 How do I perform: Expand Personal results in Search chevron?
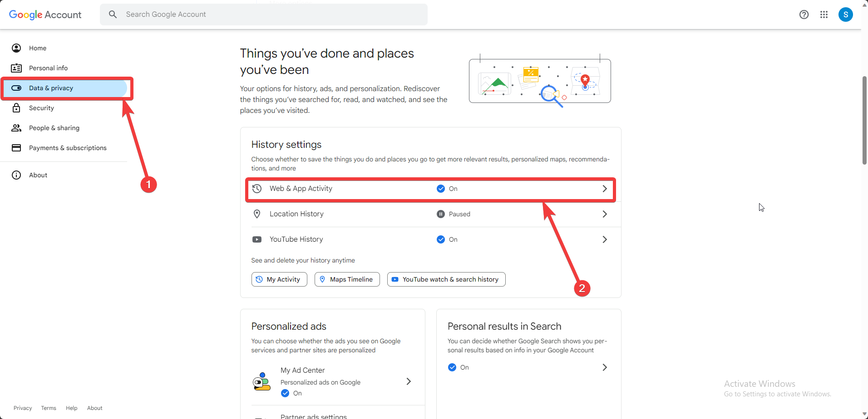[604, 367]
